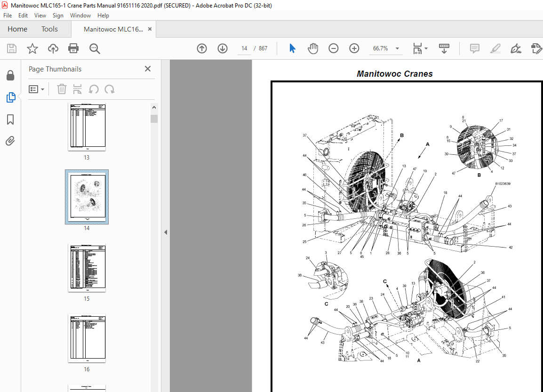
Task: Go to the previous page arrow
Action: [x=202, y=48]
